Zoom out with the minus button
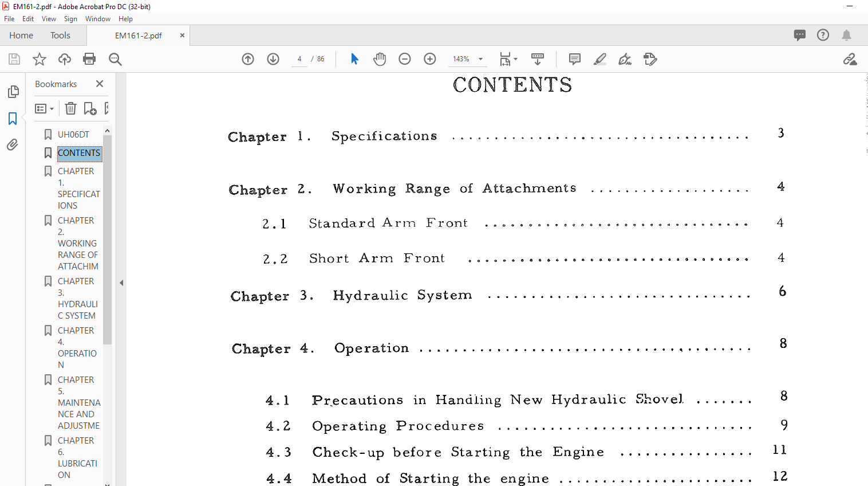Viewport: 868px width, 486px height. tap(405, 59)
